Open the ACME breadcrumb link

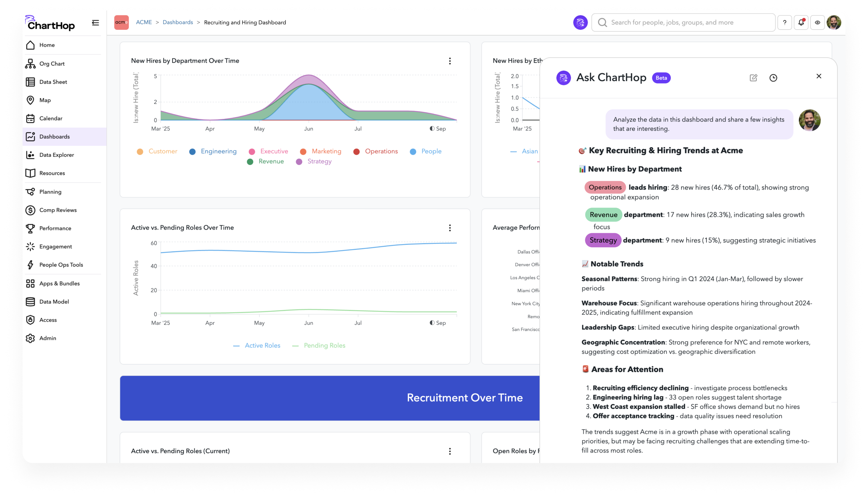point(144,22)
